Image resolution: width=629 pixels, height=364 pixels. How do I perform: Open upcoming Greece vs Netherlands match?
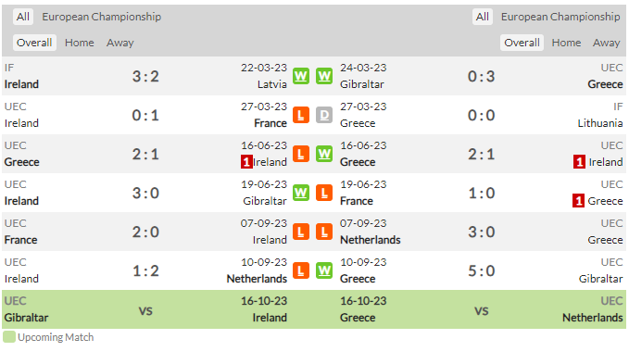click(482, 309)
